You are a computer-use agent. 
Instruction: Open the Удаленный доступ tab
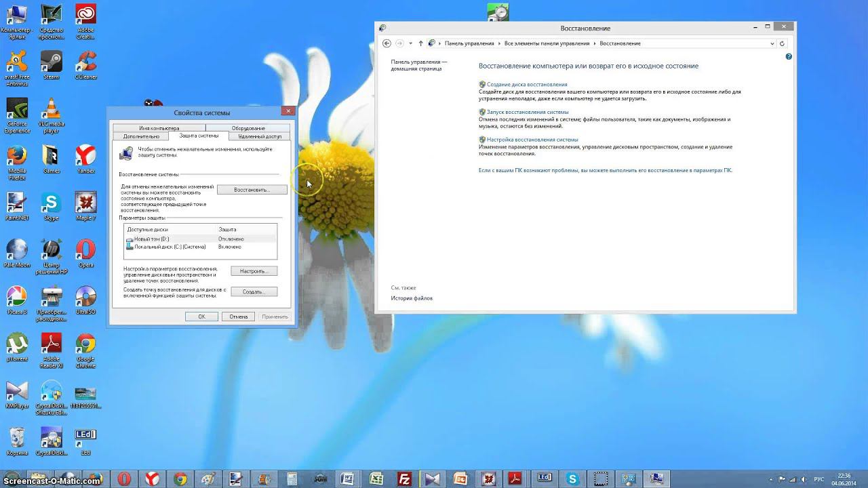tap(260, 136)
